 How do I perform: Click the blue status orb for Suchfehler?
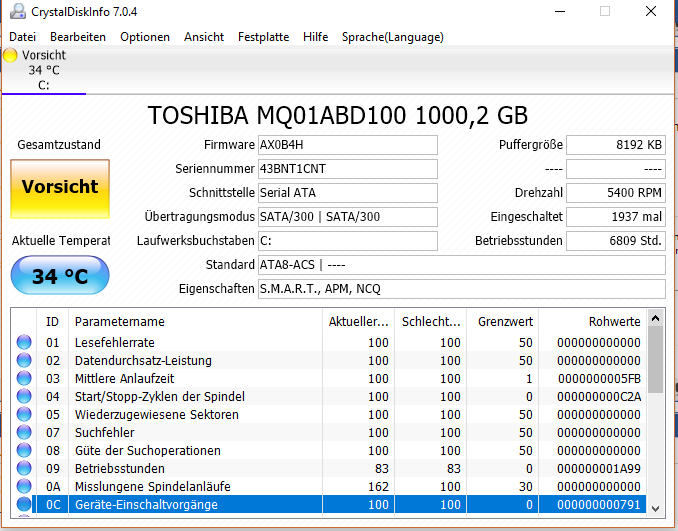(24, 432)
